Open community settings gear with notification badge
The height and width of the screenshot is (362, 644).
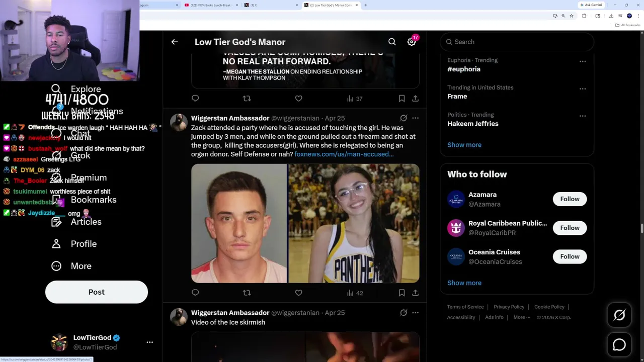pos(412,42)
